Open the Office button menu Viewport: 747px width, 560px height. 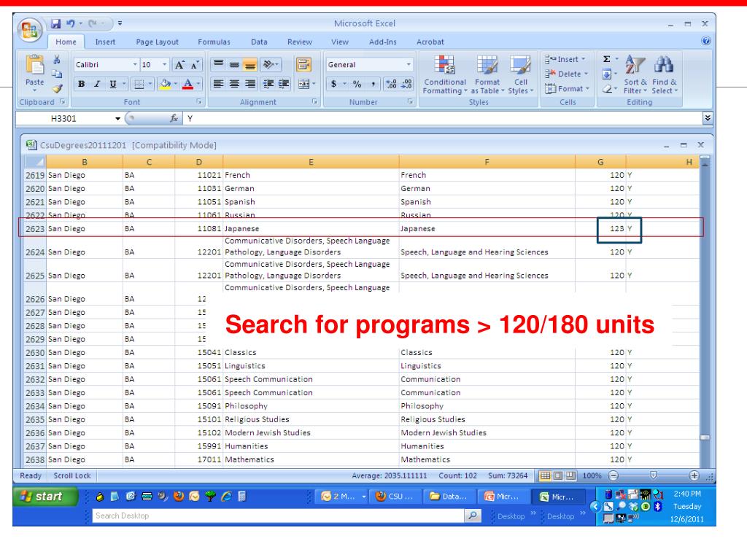[29, 30]
